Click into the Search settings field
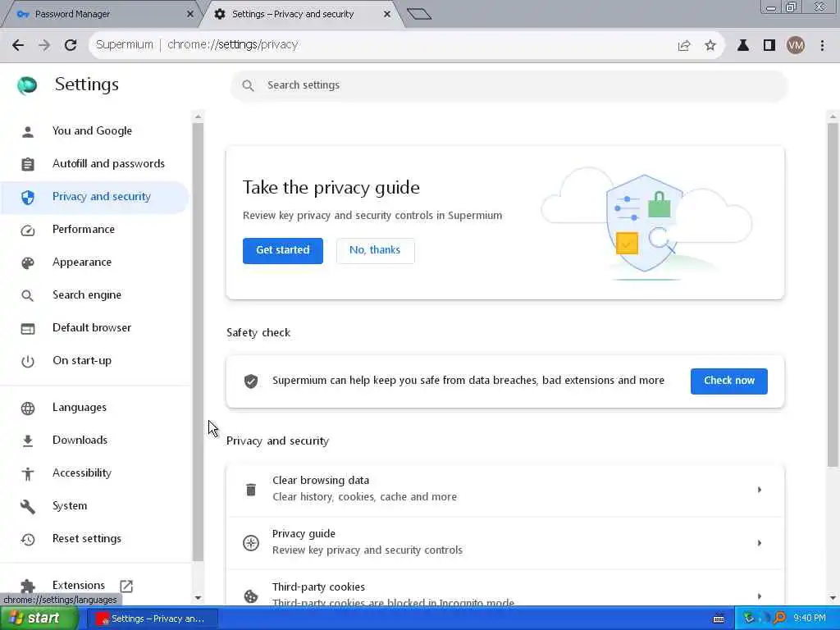This screenshot has height=630, width=840. coord(509,85)
